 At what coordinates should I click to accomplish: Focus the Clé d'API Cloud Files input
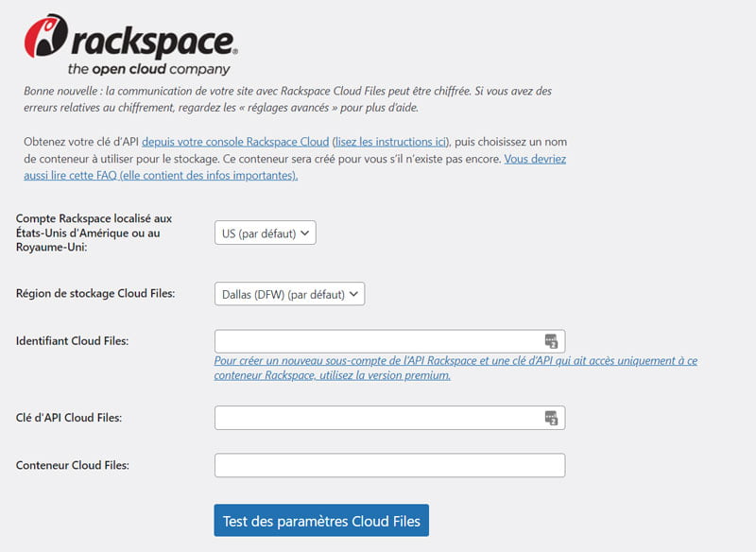tap(389, 418)
